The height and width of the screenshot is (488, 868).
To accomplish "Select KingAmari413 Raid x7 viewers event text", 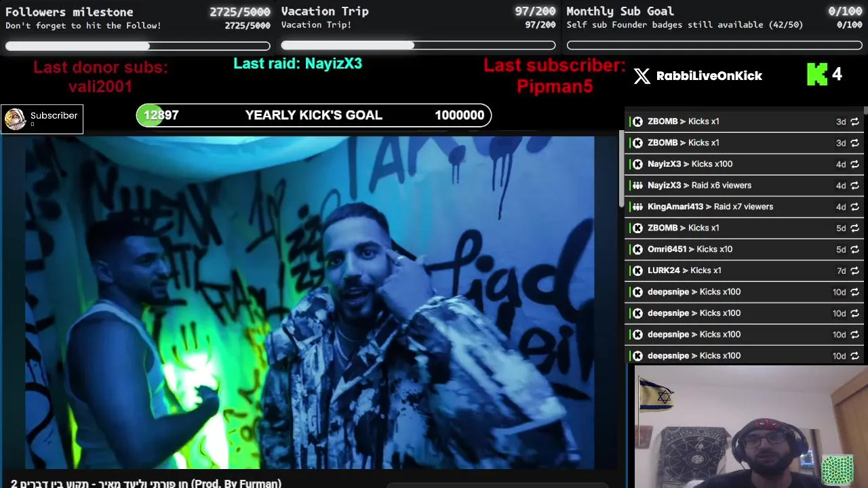I will [x=710, y=207].
